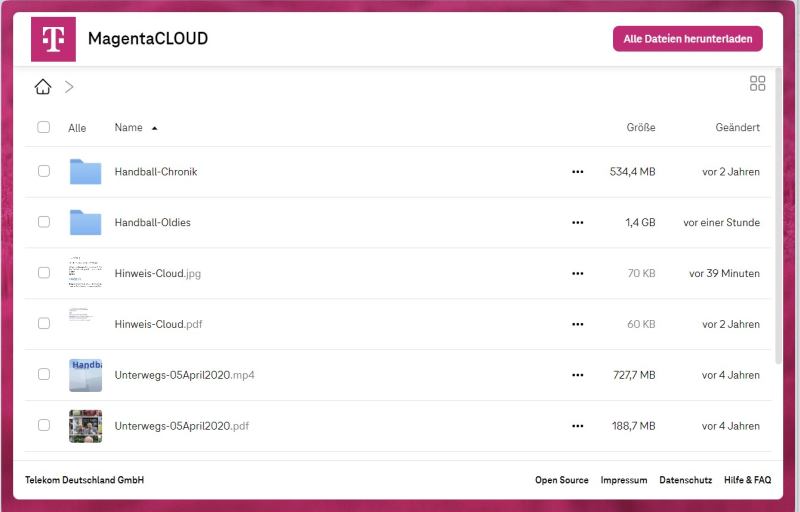
Task: Click the Hinweis-Cloud.jpg file name
Action: [158, 273]
